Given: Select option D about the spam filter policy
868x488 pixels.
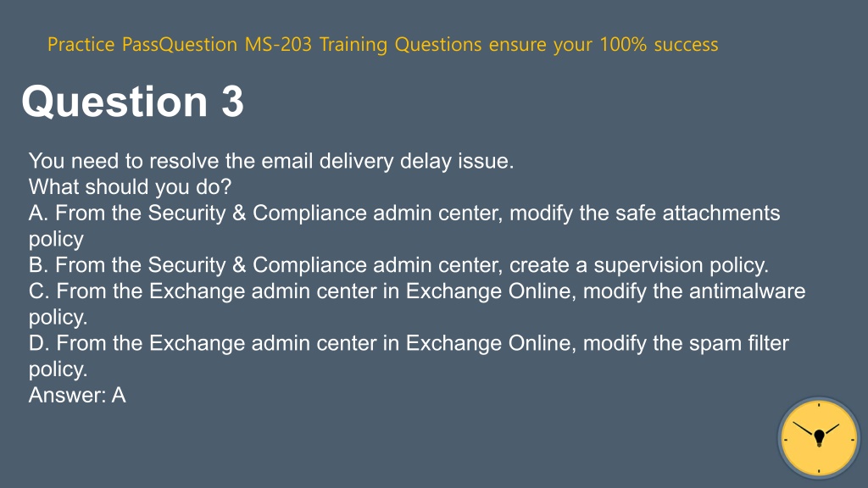Looking at the screenshot, I should point(409,356).
